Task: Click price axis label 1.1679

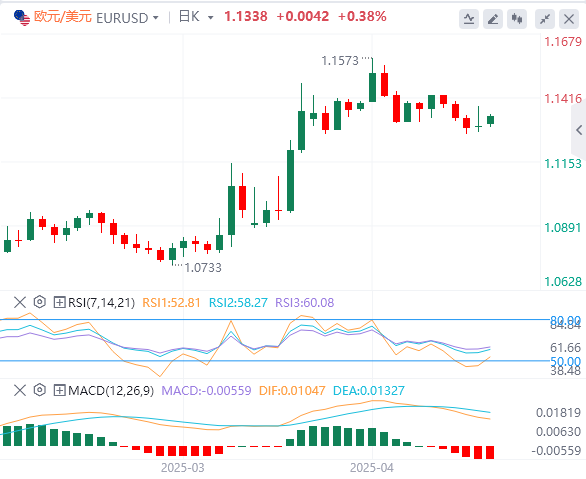Action: click(x=563, y=41)
